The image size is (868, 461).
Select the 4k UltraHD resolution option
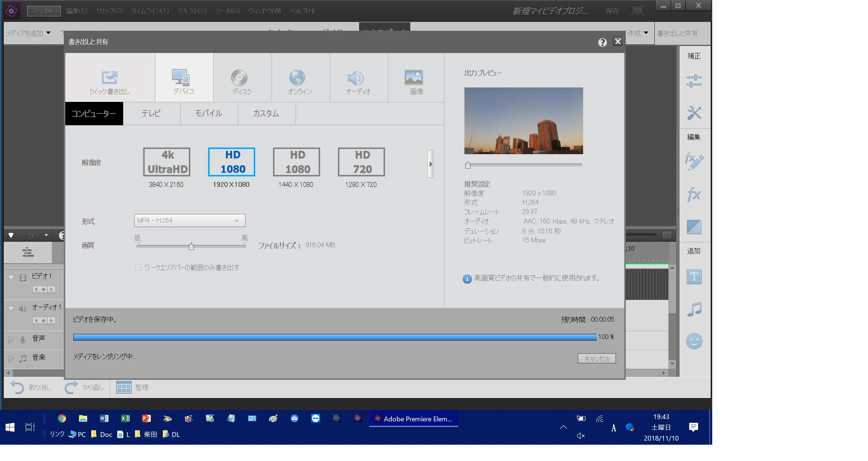pos(167,162)
